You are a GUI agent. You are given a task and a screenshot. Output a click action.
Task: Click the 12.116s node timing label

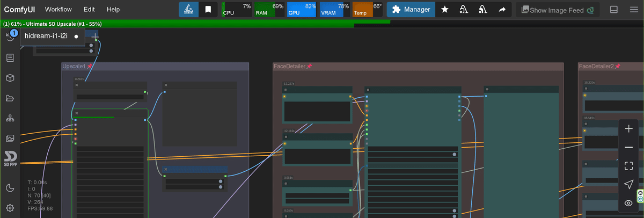tap(289, 131)
